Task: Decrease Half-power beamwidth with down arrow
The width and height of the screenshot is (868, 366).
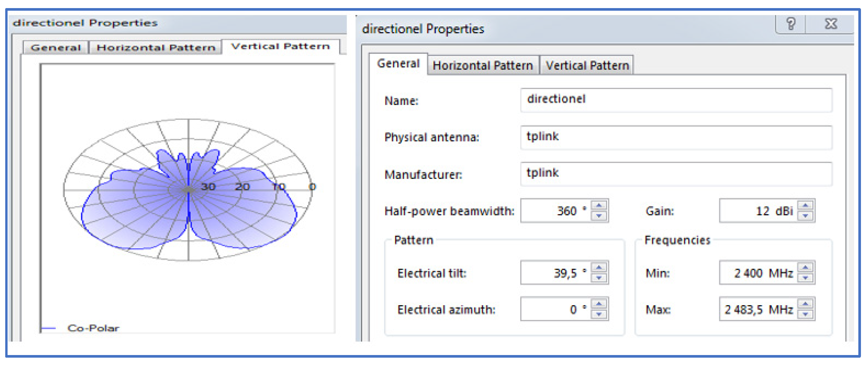Action: 599,216
